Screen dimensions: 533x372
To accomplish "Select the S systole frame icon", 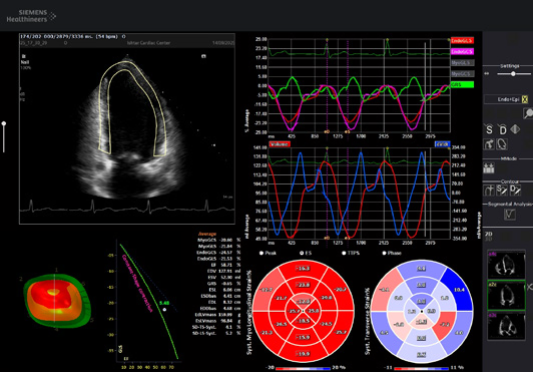I will 489,130.
